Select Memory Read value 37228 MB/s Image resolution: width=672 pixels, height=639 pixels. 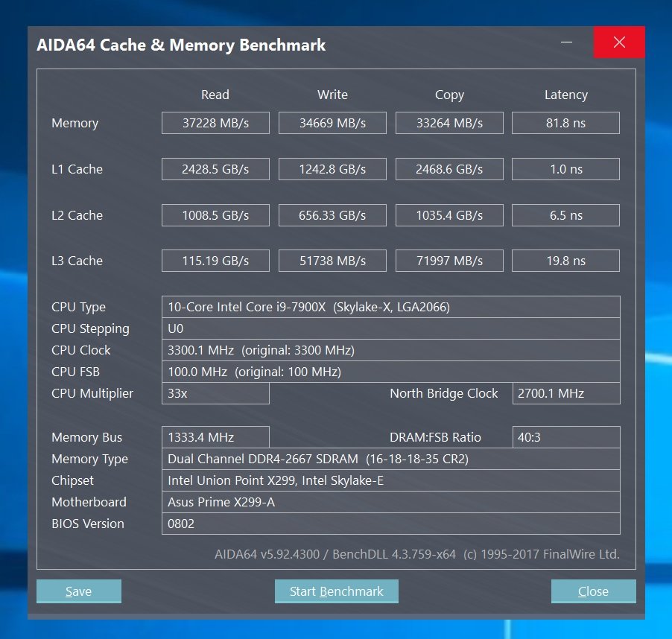tap(215, 123)
